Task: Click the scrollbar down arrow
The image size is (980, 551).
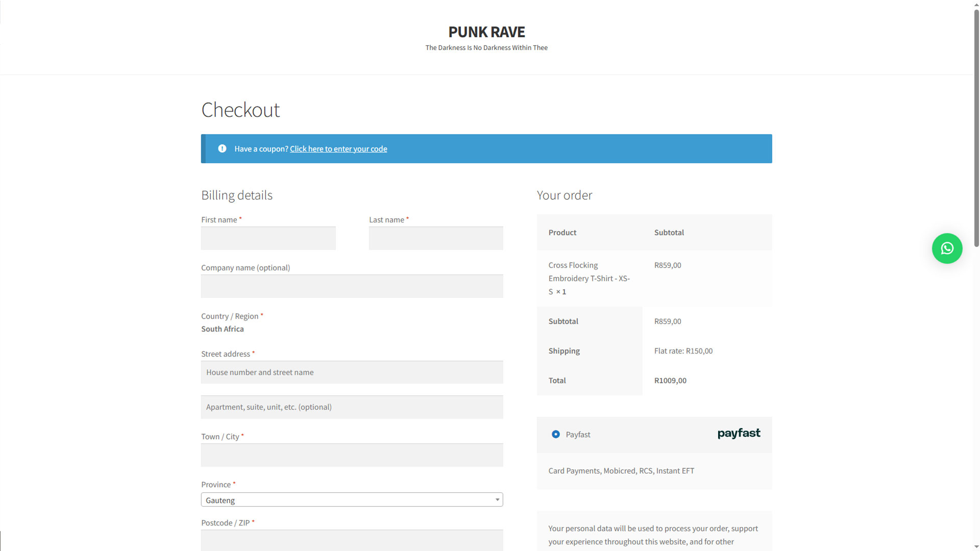Action: [976, 547]
